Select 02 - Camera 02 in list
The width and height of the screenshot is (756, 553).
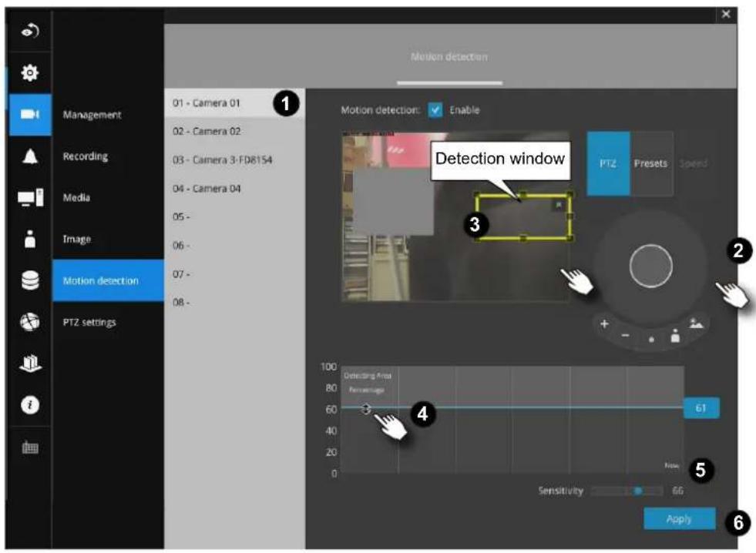pyautogui.click(x=234, y=132)
